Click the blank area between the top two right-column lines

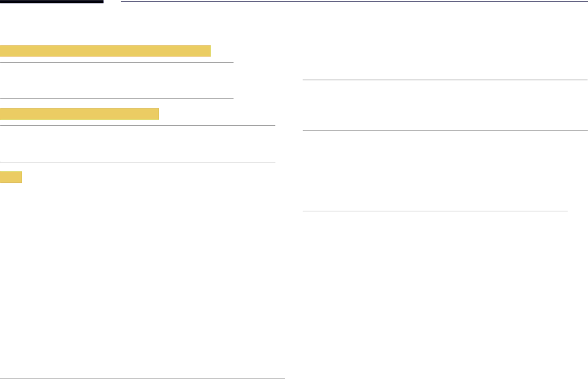click(445, 105)
